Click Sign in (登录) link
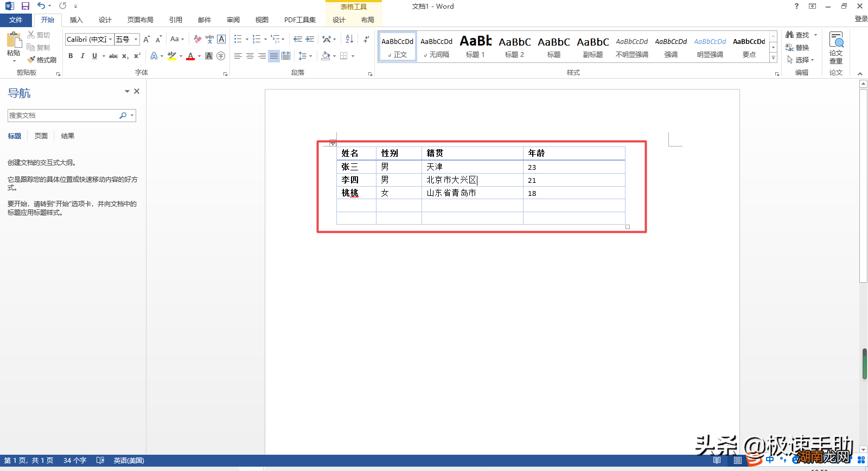Screen dimensions: 868x471 [x=861, y=19]
